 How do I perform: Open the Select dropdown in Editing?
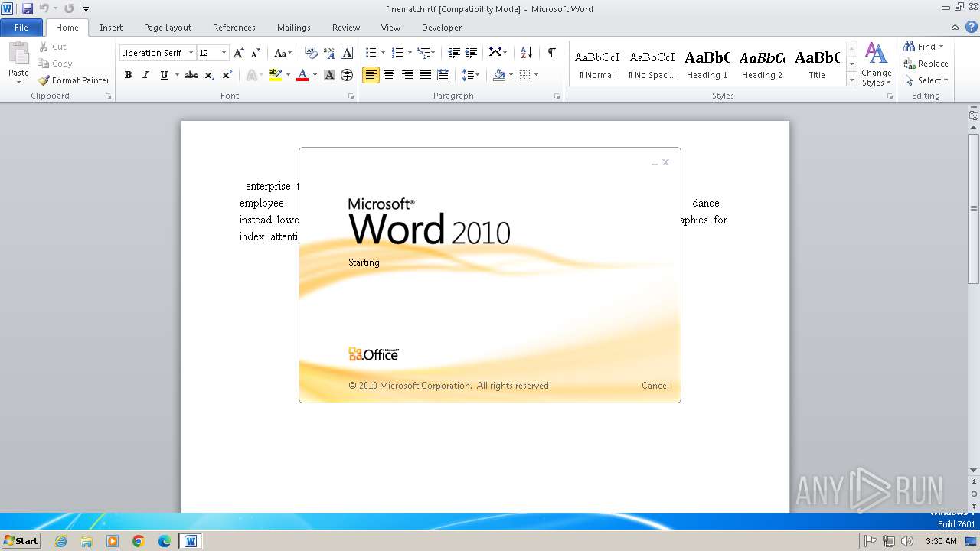point(926,80)
